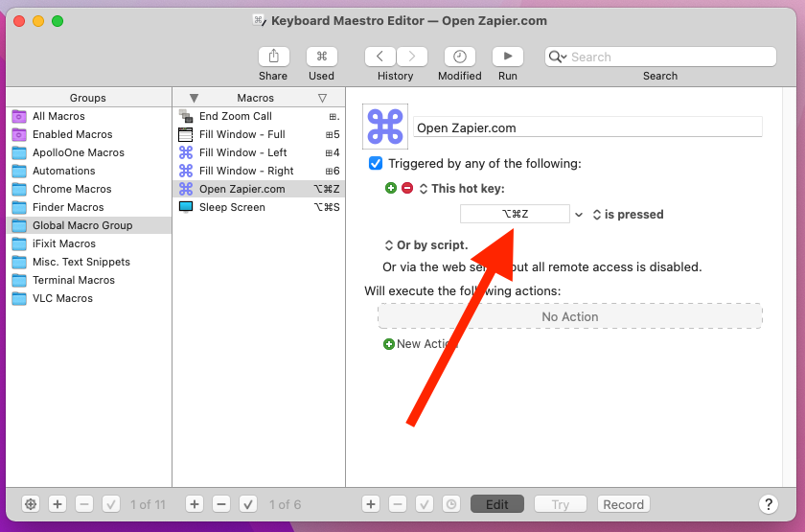Toggle macro enabled checkmark beside '1 of 6'
Viewport: 805px width, 532px height.
(248, 504)
